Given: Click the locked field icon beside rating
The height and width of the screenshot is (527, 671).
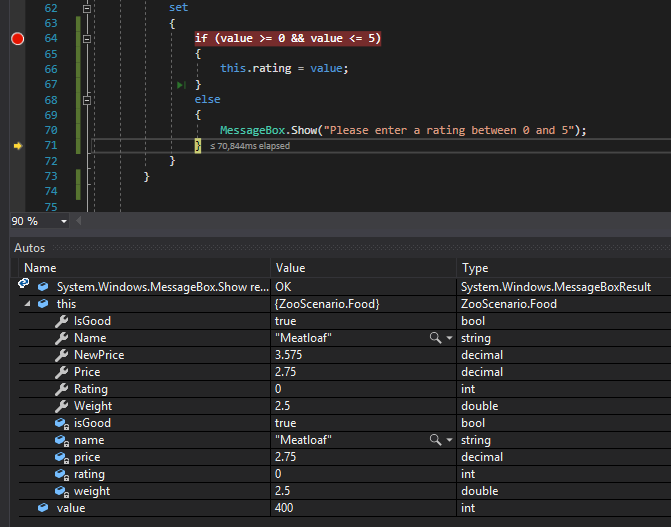Looking at the screenshot, I should click(x=62, y=474).
